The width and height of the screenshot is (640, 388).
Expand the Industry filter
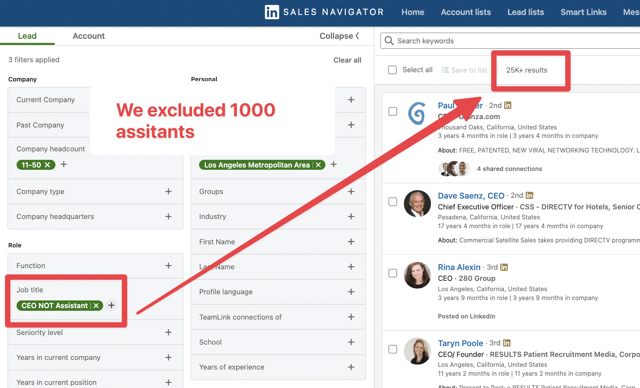278,217
